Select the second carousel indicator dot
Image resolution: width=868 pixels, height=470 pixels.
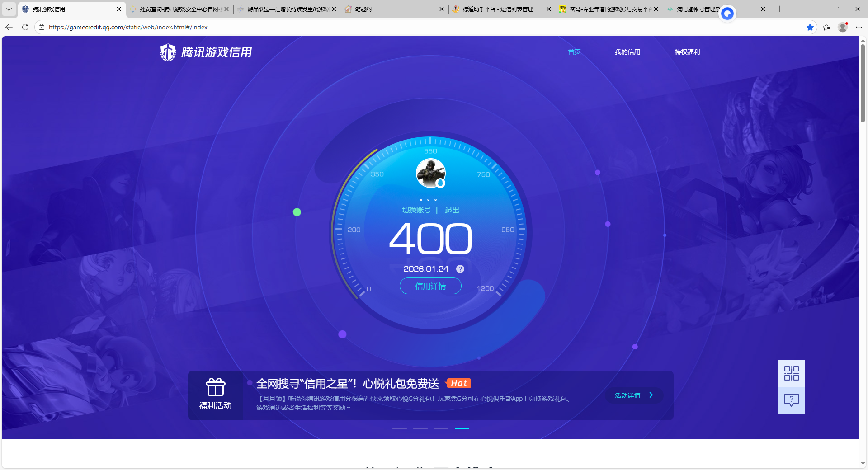420,428
